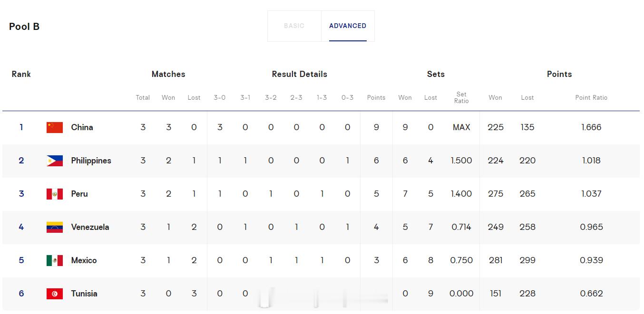Click the Matches Total column header

(143, 97)
